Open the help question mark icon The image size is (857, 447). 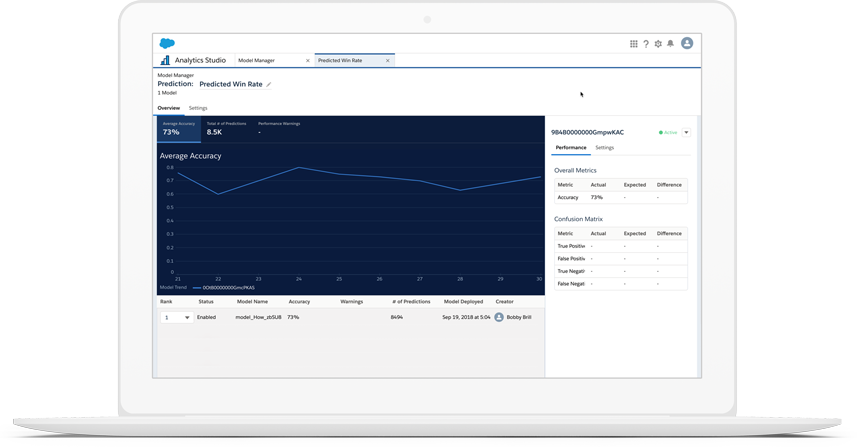(x=646, y=44)
